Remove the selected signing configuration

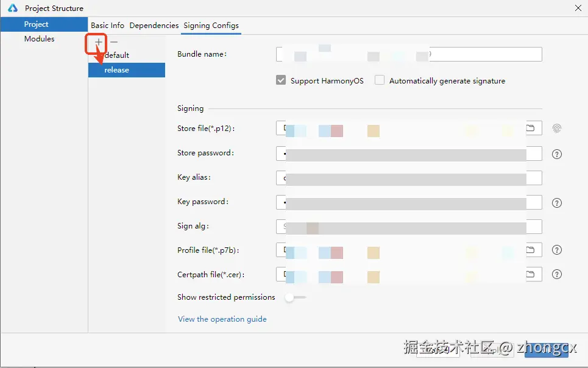(113, 42)
